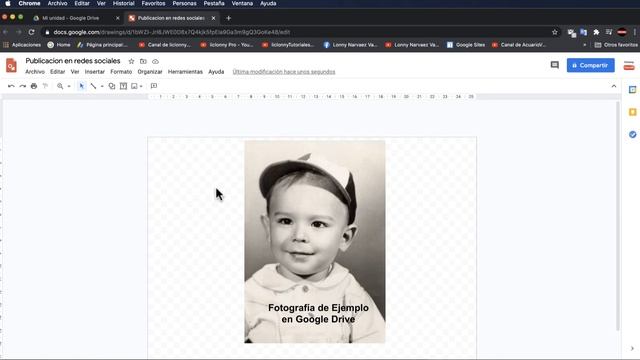Go back with the browser arrow
The image size is (640, 360).
6,32
